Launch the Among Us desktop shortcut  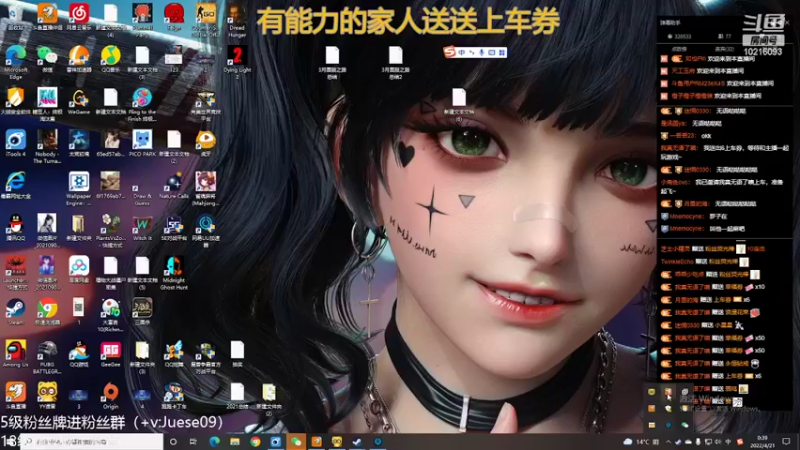(16, 353)
